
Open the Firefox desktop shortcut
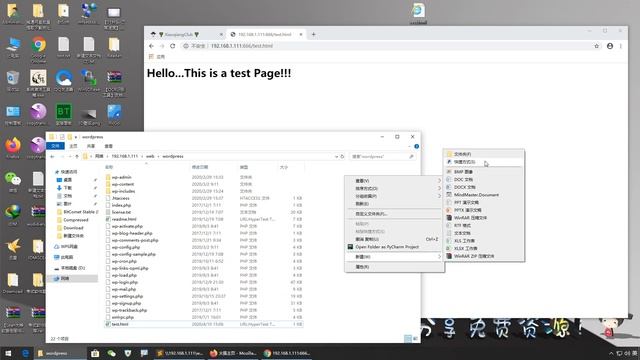[x=13, y=148]
